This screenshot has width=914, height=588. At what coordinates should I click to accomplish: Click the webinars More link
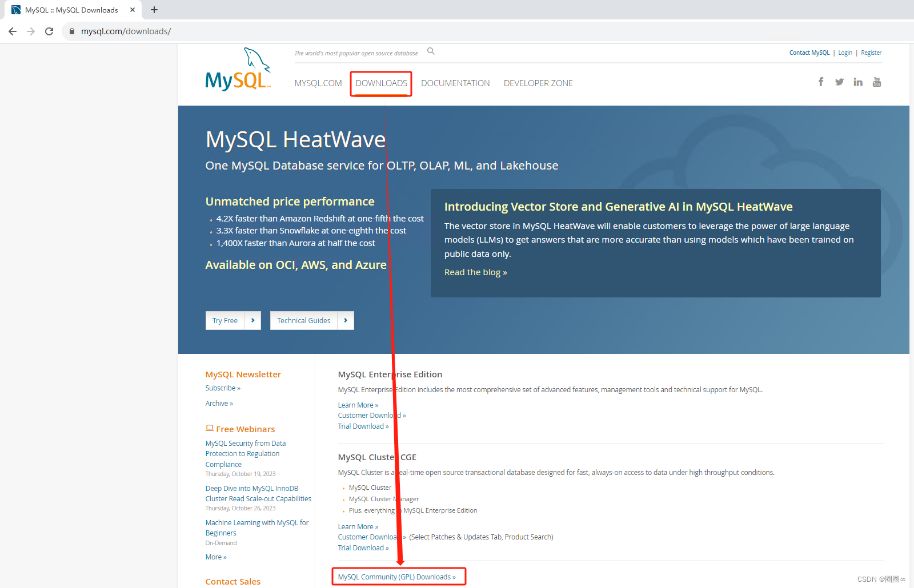(x=216, y=557)
